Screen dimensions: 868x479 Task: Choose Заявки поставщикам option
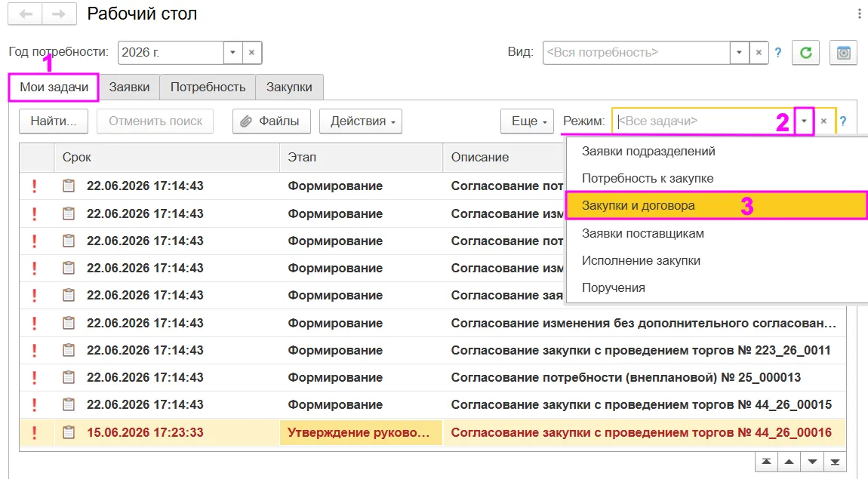tap(717, 233)
